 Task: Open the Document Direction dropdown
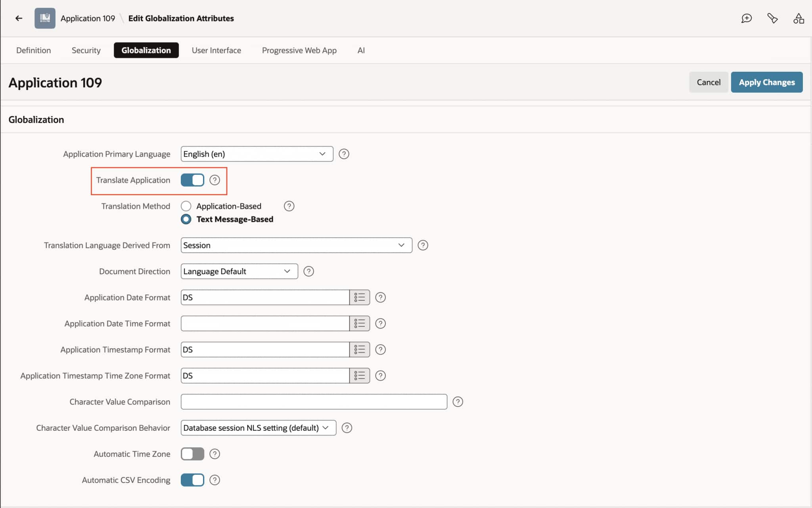[x=239, y=271]
